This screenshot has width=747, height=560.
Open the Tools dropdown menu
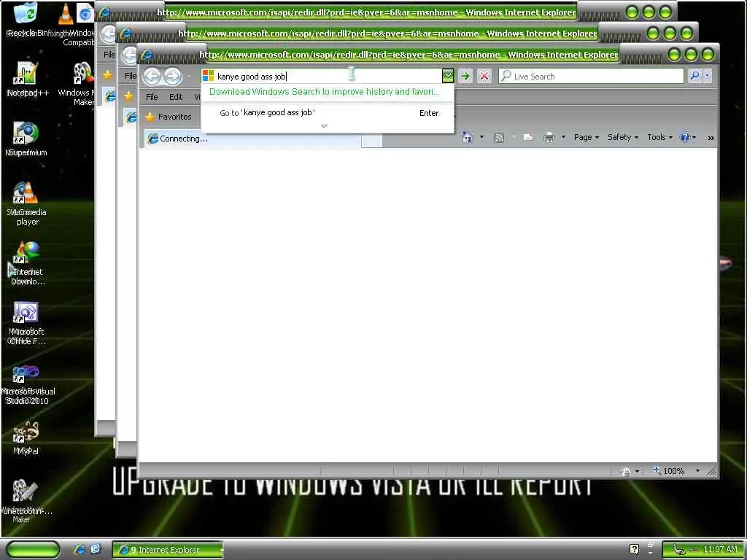[659, 137]
